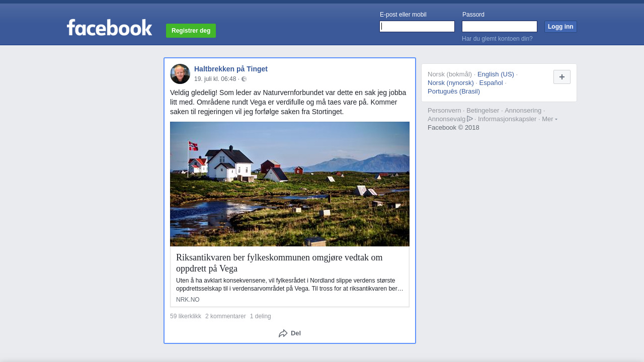Switch language to Norsk (nynorsk)

[451, 83]
